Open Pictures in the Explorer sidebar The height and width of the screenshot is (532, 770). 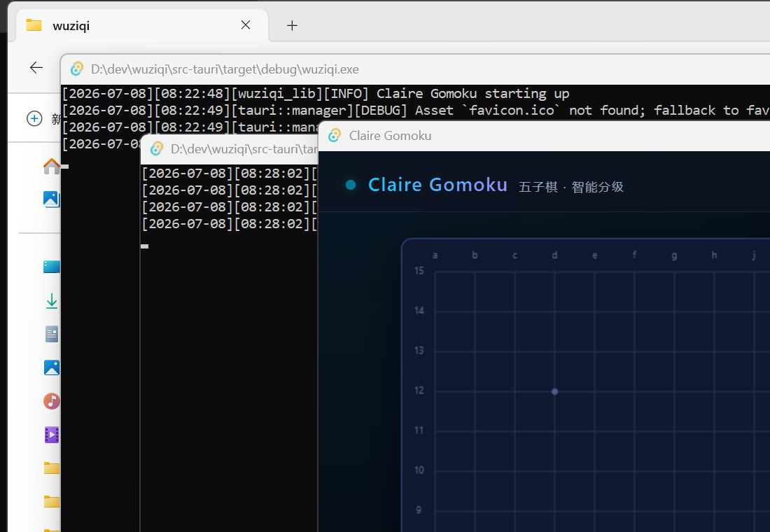pos(52,367)
